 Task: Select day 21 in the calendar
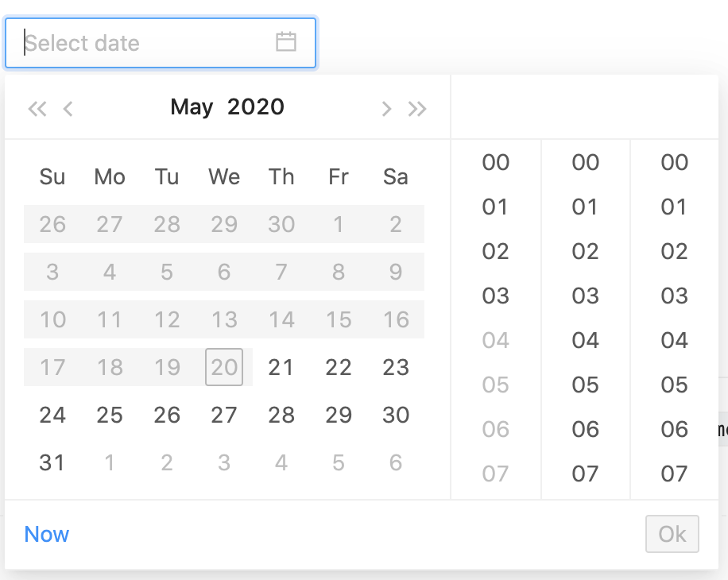coord(281,367)
